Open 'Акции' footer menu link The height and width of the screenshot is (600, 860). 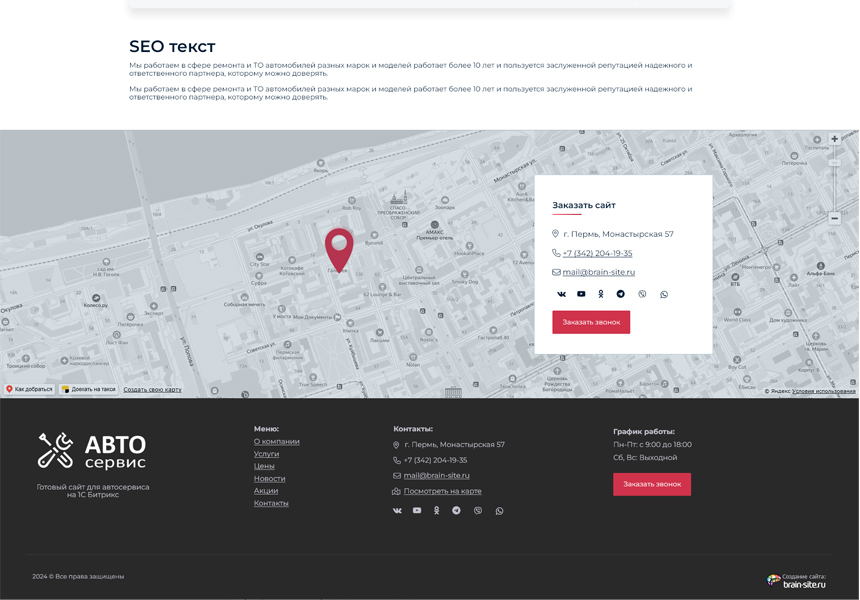pyautogui.click(x=265, y=491)
